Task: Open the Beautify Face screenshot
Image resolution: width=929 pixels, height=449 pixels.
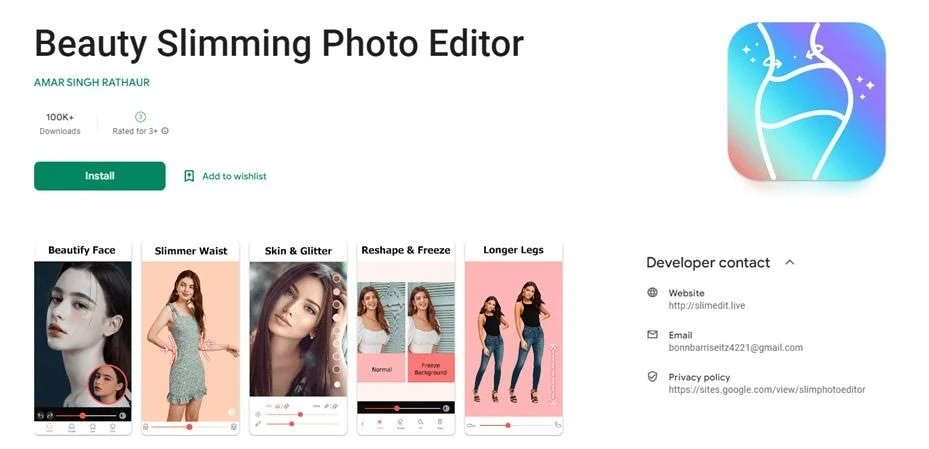Action: (x=82, y=338)
